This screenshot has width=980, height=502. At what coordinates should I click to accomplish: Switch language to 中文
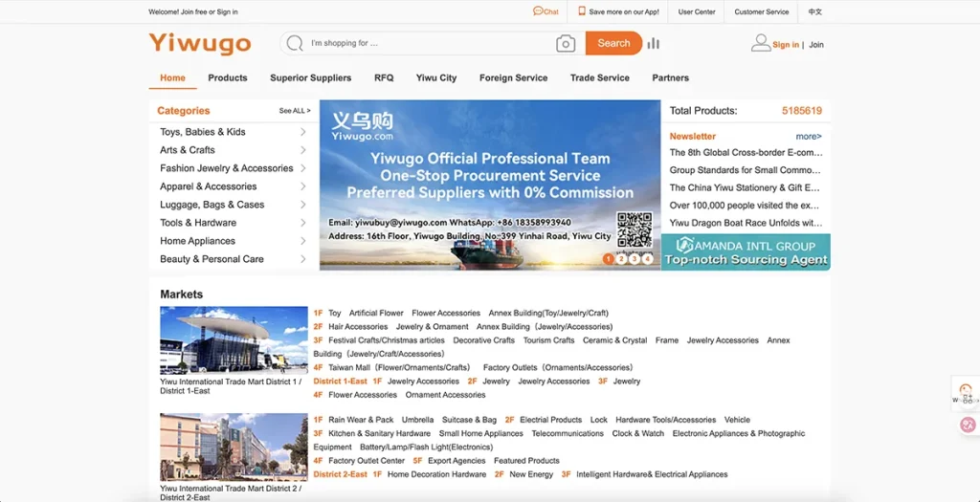click(x=815, y=11)
